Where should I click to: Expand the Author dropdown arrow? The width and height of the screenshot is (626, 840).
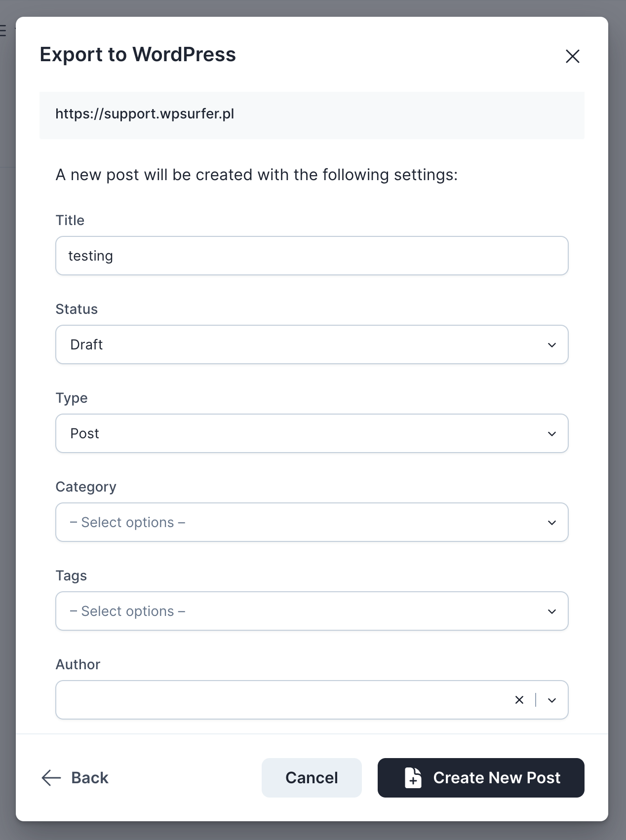pos(552,700)
